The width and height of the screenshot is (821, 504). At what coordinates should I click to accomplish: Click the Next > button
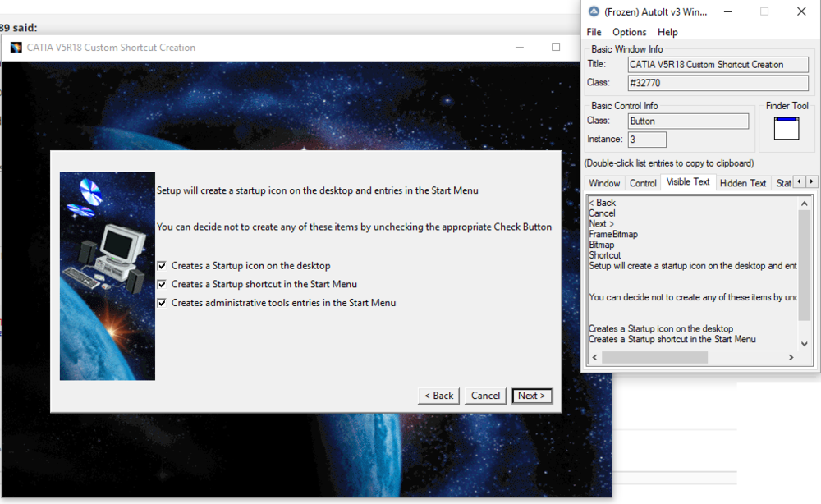click(531, 396)
